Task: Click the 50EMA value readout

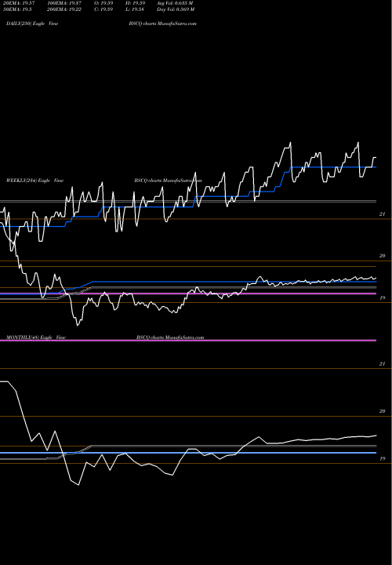Action: point(17,9)
